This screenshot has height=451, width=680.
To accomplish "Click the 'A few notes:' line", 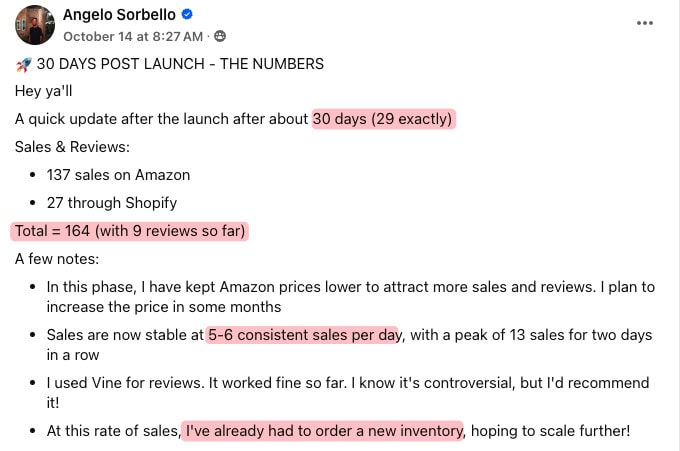I will click(x=57, y=259).
